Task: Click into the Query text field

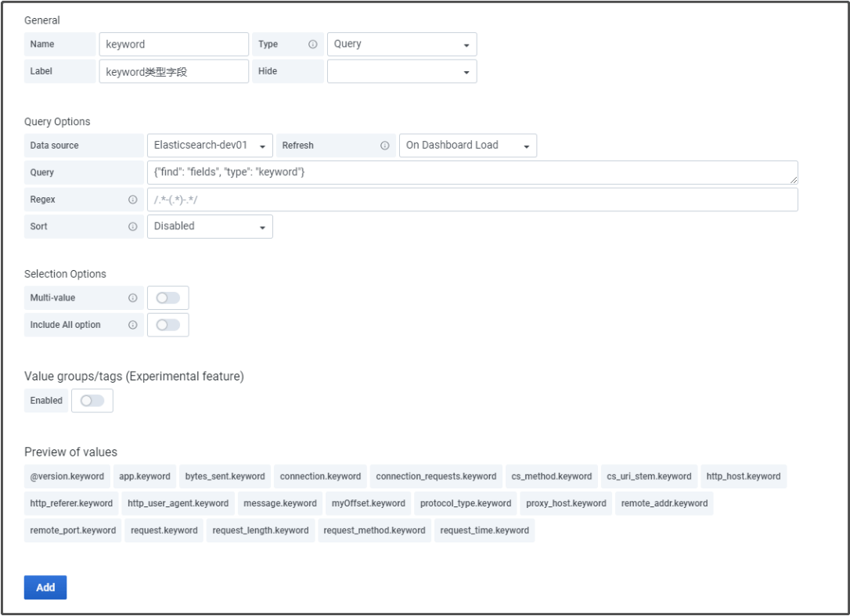Action: click(x=470, y=172)
